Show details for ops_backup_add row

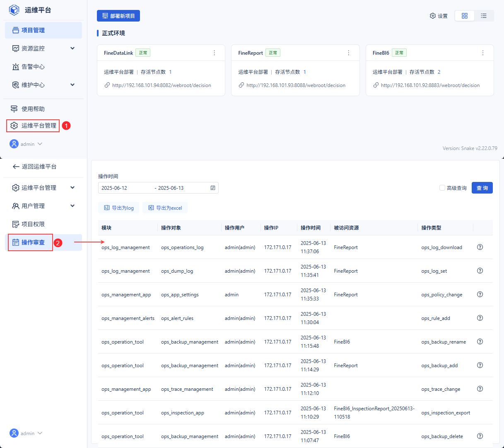pos(480,365)
